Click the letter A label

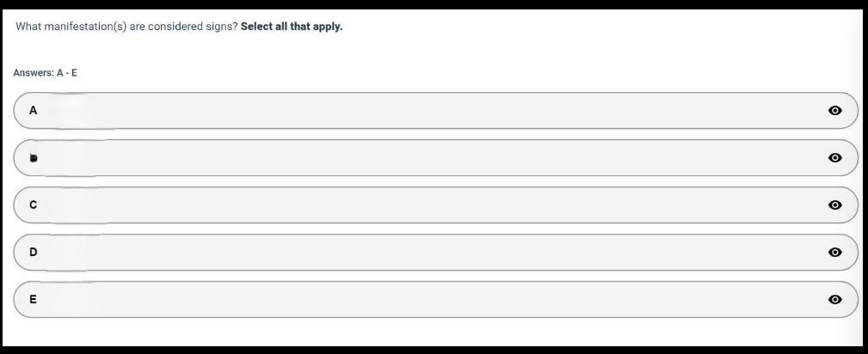[x=34, y=111]
